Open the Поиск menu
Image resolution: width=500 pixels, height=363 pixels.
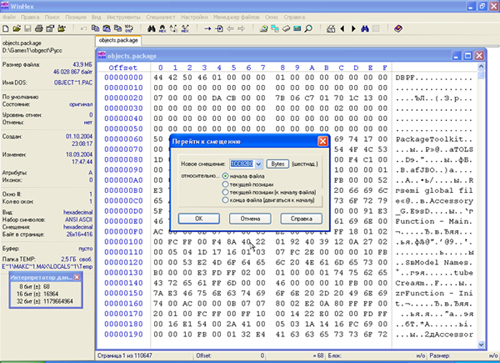[x=52, y=17]
